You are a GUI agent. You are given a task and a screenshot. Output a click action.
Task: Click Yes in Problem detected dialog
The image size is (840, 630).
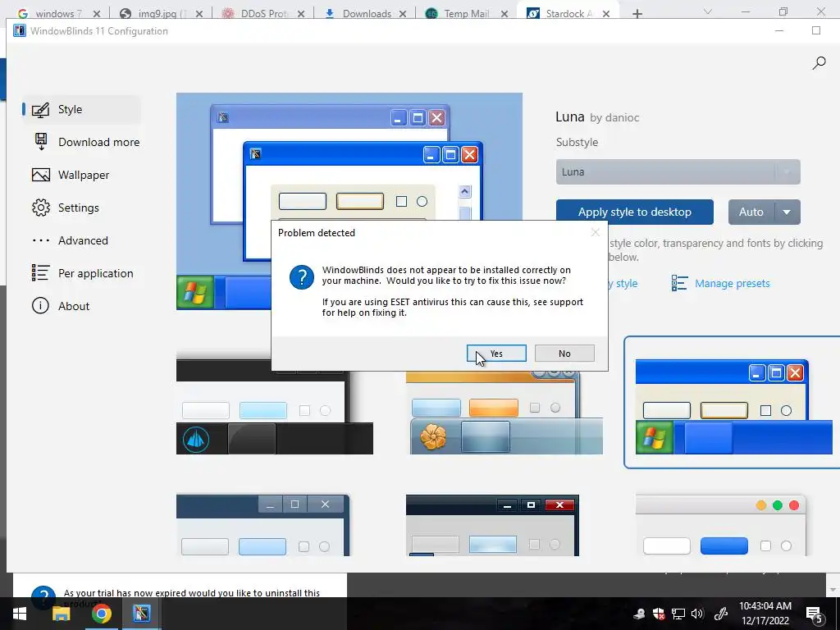[496, 354]
